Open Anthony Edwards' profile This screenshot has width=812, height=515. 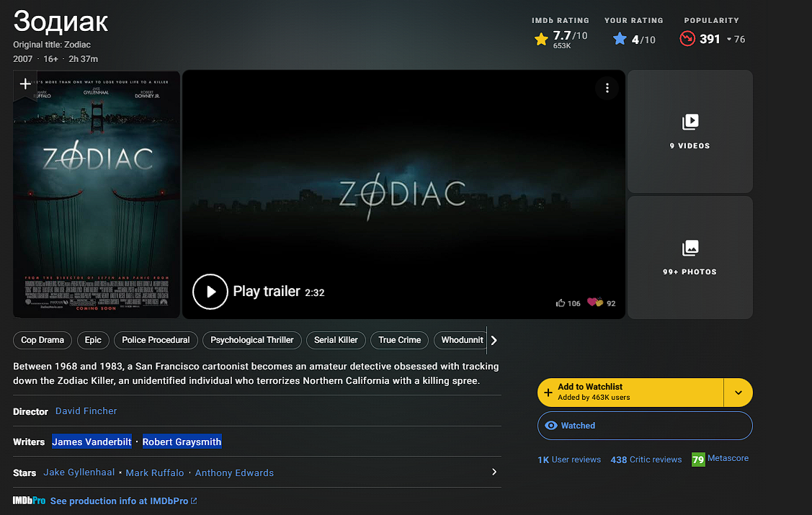[x=234, y=473]
